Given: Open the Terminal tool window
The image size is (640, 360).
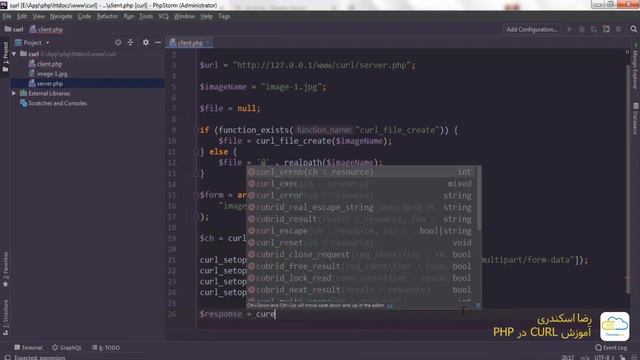Looking at the screenshot, I should tap(28, 348).
